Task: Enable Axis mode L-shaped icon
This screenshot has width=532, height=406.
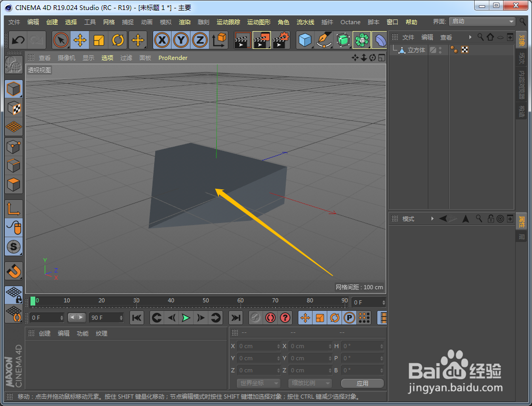Action: click(x=14, y=209)
